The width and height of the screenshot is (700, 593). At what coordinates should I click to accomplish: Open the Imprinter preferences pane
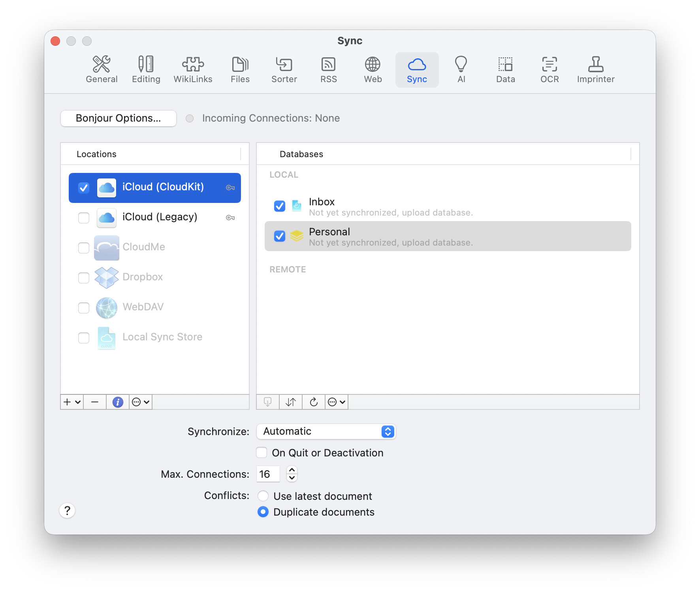click(x=595, y=70)
